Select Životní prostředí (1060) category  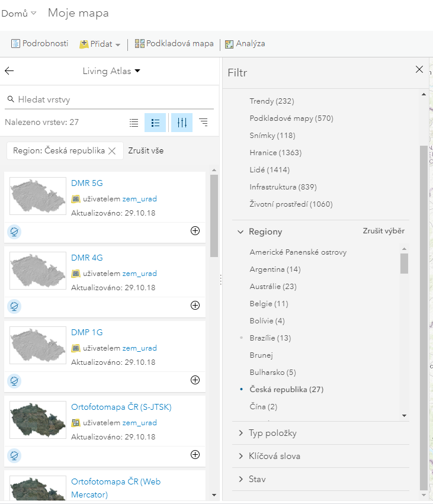coord(291,204)
